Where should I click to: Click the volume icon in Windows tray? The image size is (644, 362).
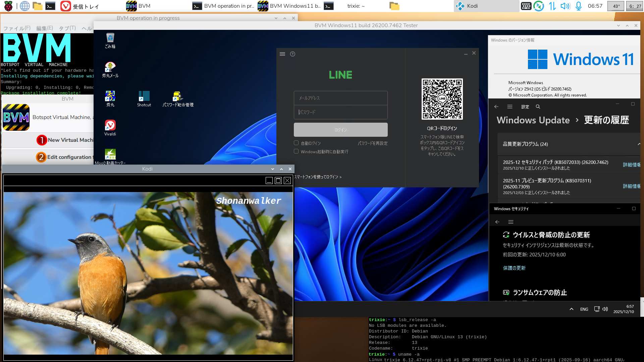(605, 309)
